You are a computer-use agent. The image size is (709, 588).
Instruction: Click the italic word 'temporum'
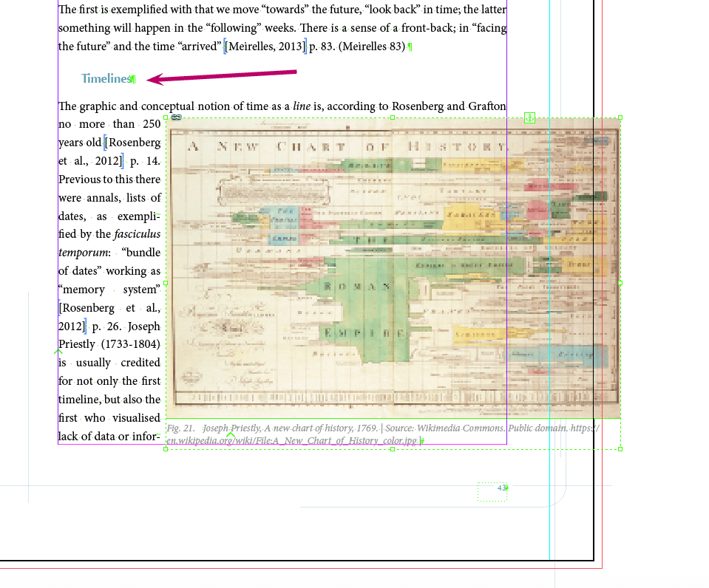(x=84, y=253)
